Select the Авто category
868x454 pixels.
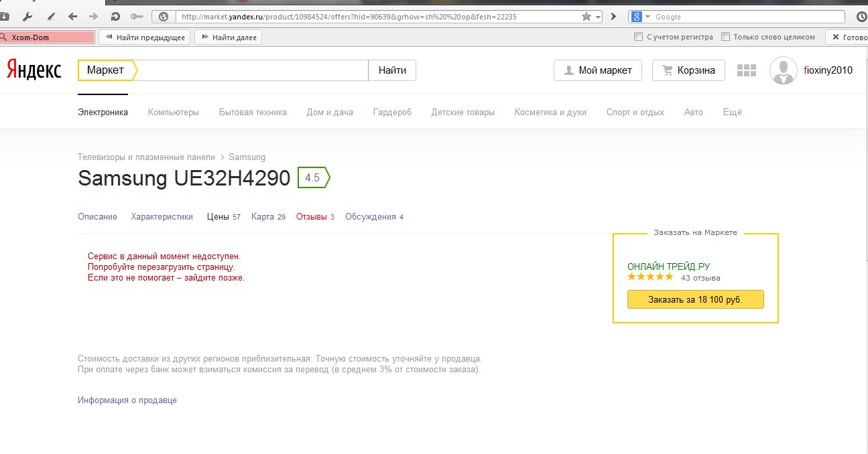pyautogui.click(x=694, y=112)
